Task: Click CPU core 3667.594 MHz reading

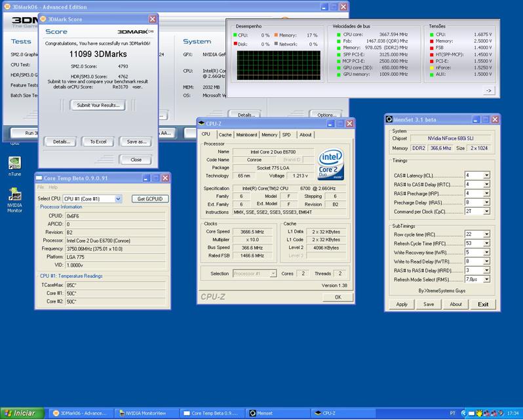Action: (x=376, y=34)
